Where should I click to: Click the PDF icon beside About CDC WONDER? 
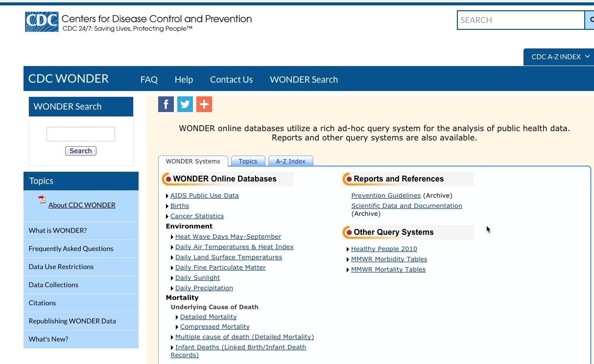tap(42, 199)
